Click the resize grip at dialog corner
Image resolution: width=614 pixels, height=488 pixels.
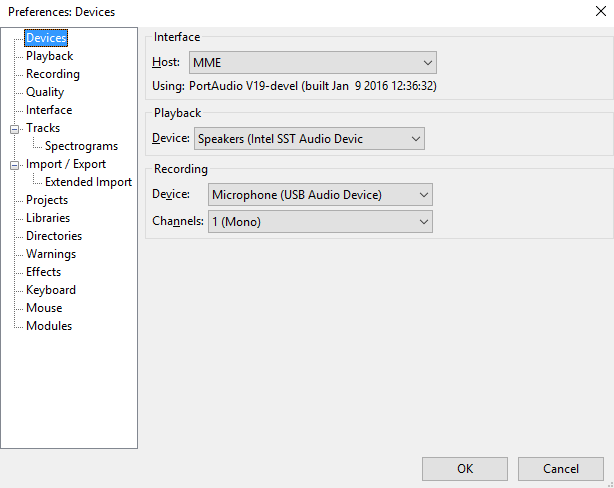[x=610, y=484]
